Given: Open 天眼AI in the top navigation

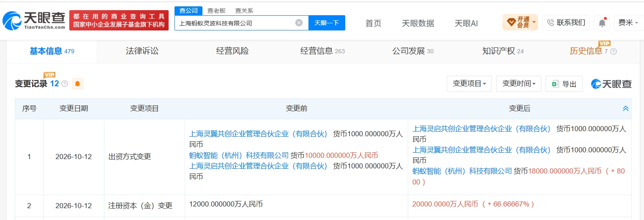Looking at the screenshot, I should (466, 23).
